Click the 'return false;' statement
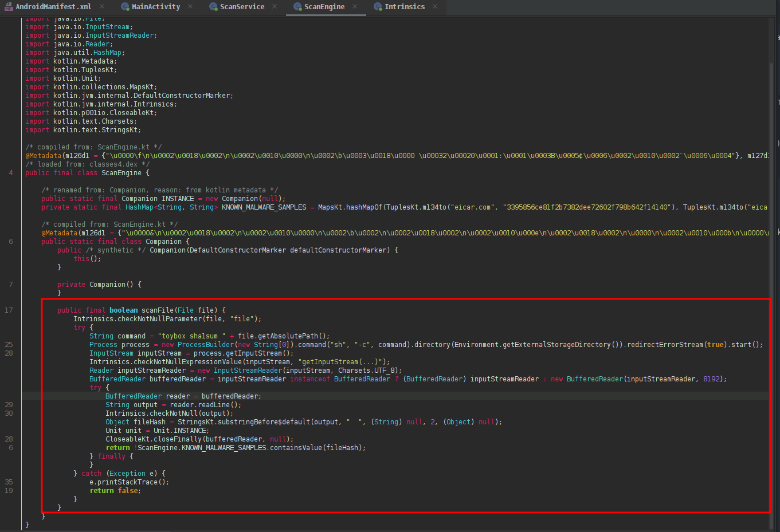 (115, 491)
